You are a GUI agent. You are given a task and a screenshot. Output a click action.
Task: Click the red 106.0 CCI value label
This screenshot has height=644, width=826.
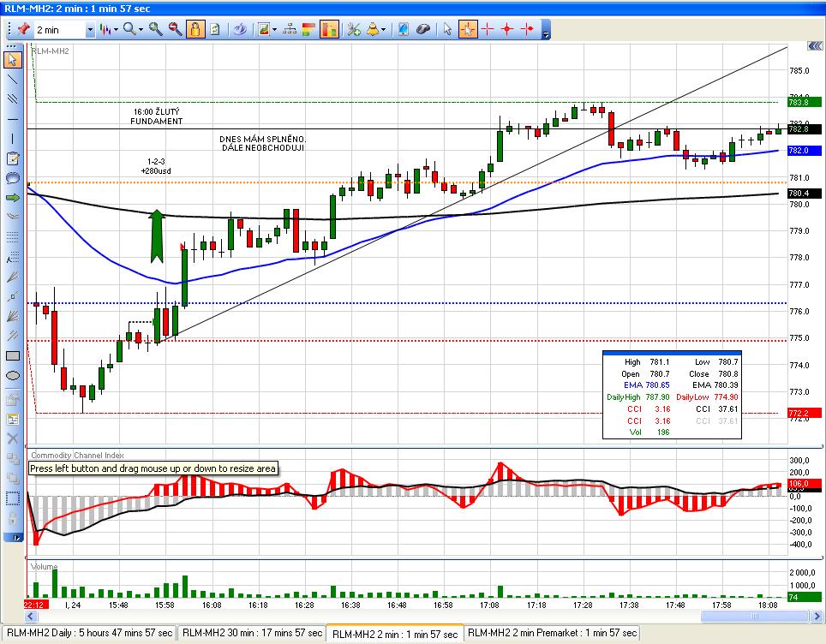pos(805,483)
